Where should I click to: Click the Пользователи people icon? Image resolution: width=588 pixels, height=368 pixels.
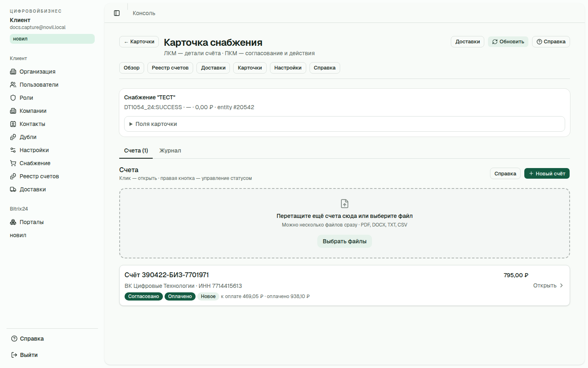pyautogui.click(x=13, y=85)
